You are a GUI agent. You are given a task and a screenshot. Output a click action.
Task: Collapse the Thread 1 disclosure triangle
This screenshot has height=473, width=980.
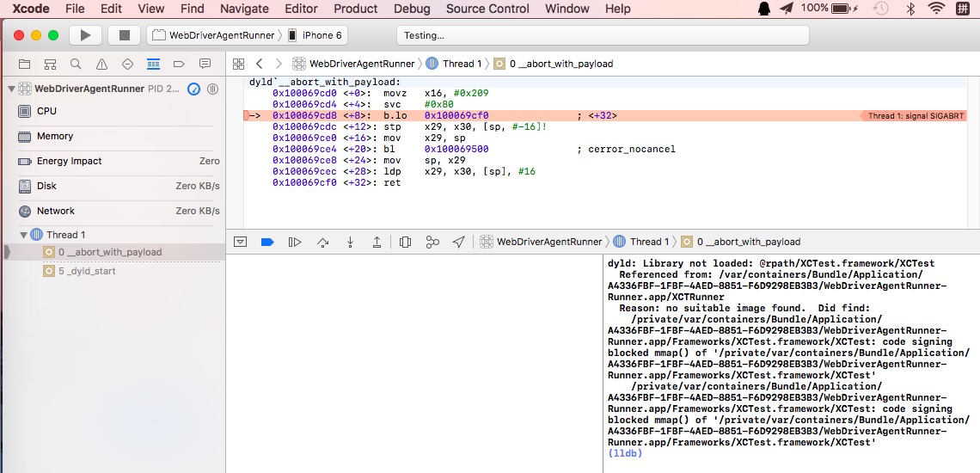pos(24,235)
